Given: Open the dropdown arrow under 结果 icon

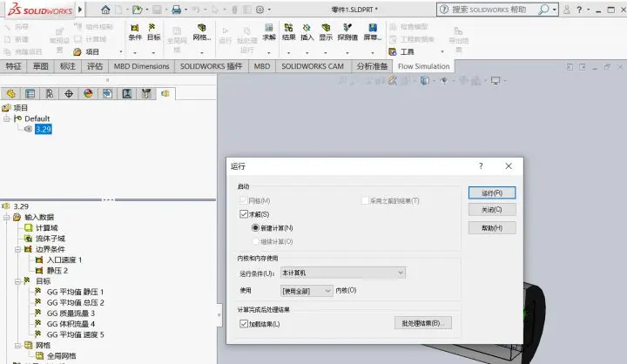Looking at the screenshot, I should [288, 52].
